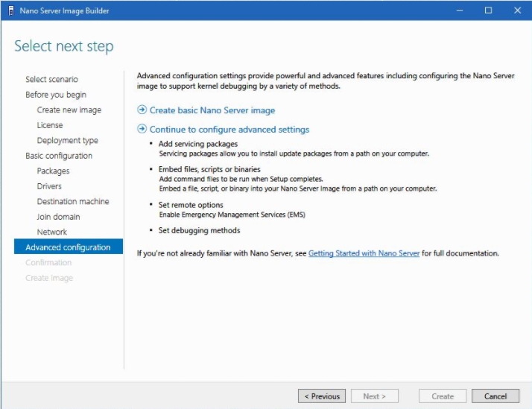Select the highlighted Advanced configuration step
The image size is (532, 409).
click(x=68, y=247)
